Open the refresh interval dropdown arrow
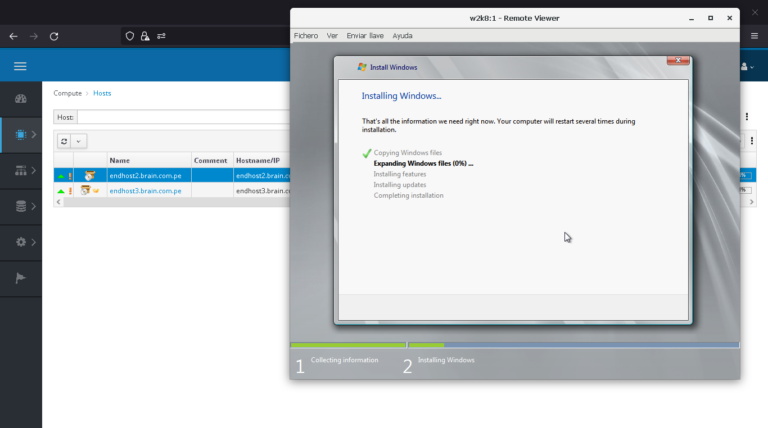The image size is (768, 428). tap(79, 142)
